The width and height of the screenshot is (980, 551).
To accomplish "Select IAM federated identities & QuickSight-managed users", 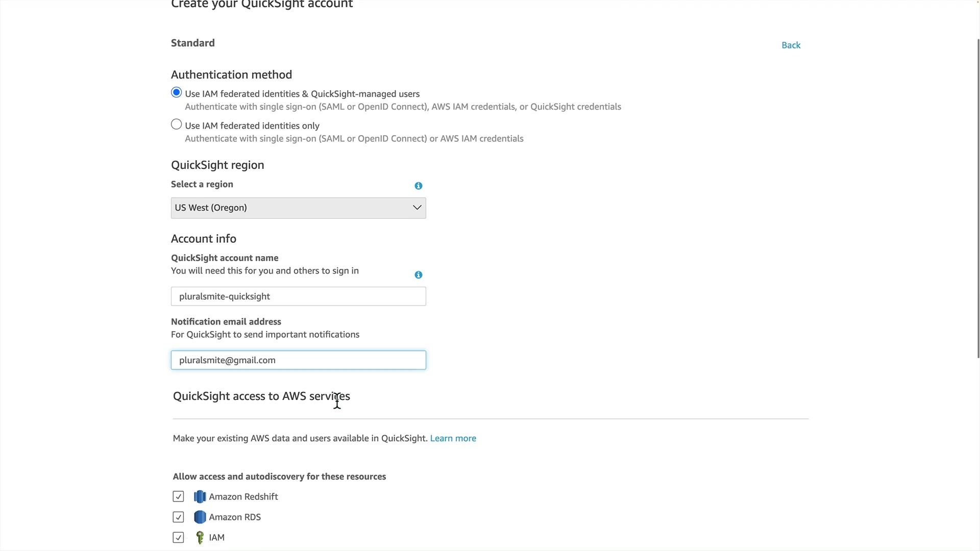I will (177, 93).
